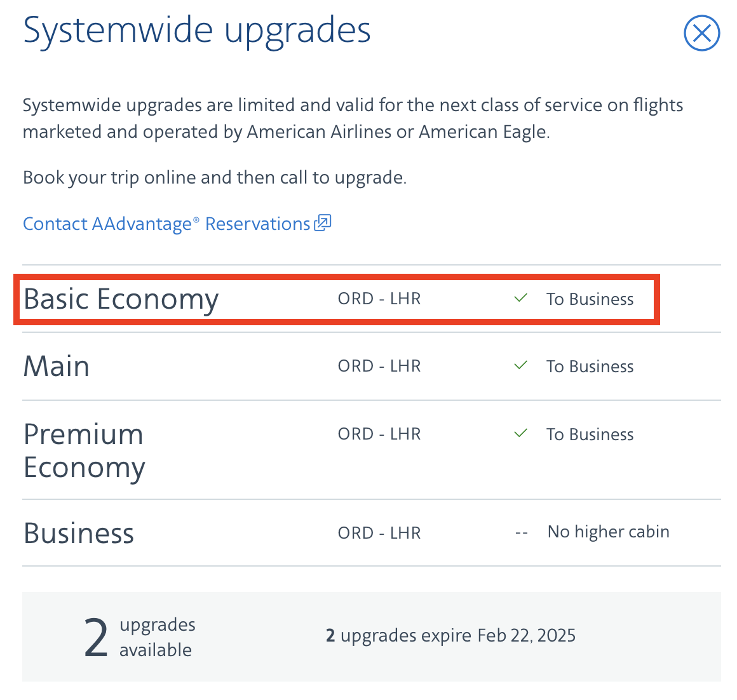Screen dimensions: 737x700
Task: Click 'To Business' text in Main row
Action: [x=590, y=367]
